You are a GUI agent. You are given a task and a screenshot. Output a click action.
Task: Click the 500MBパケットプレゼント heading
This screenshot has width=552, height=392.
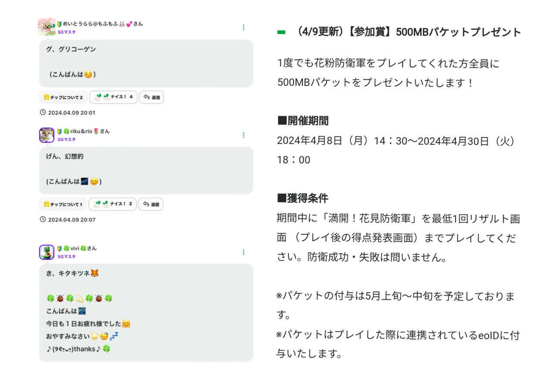pyautogui.click(x=408, y=32)
